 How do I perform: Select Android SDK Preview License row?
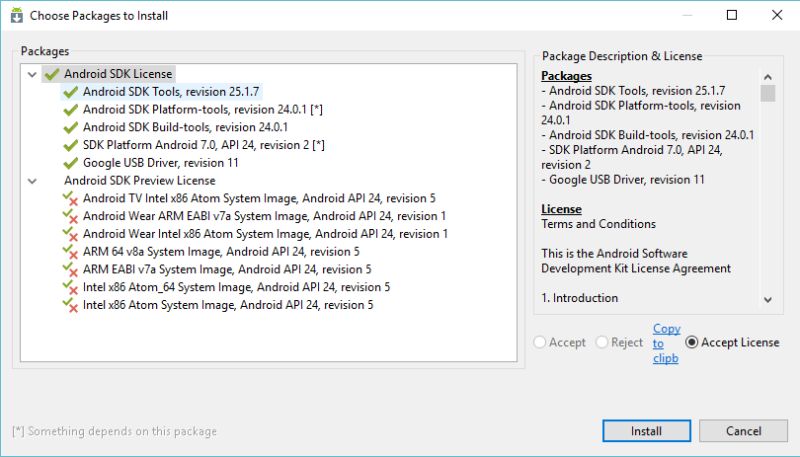[139, 181]
